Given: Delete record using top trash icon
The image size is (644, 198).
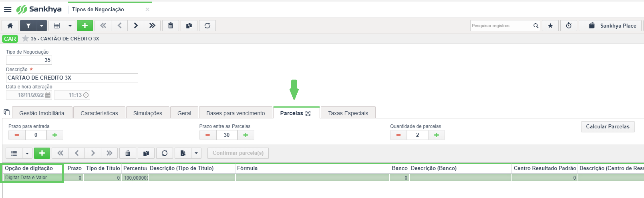Looking at the screenshot, I should [x=171, y=26].
